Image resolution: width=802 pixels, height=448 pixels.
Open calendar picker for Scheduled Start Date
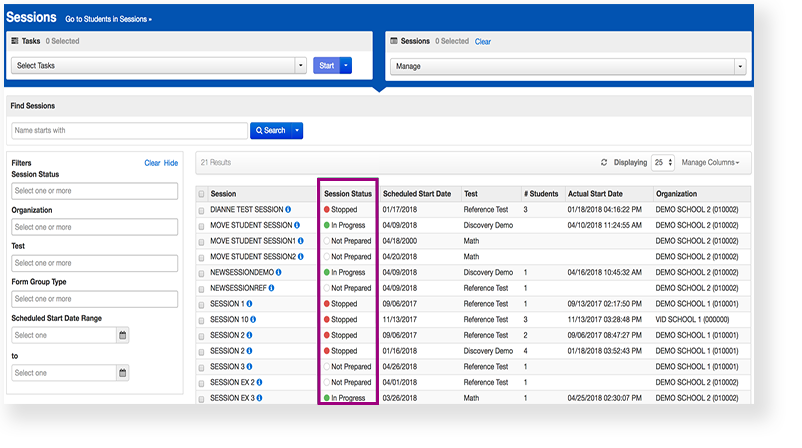tap(123, 335)
